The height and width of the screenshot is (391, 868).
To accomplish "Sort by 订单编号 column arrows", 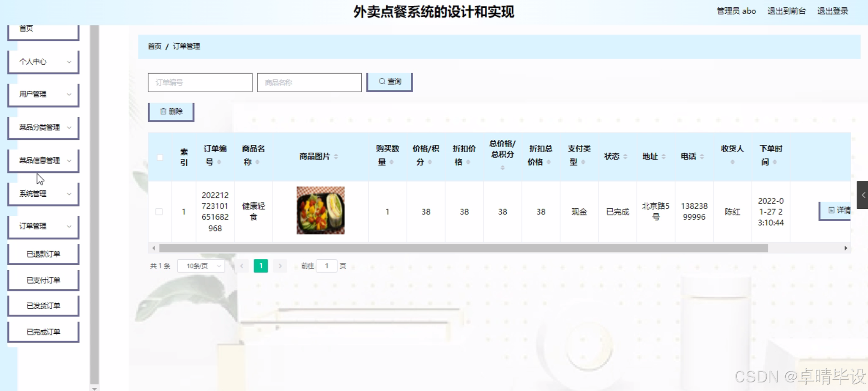I will point(219,162).
